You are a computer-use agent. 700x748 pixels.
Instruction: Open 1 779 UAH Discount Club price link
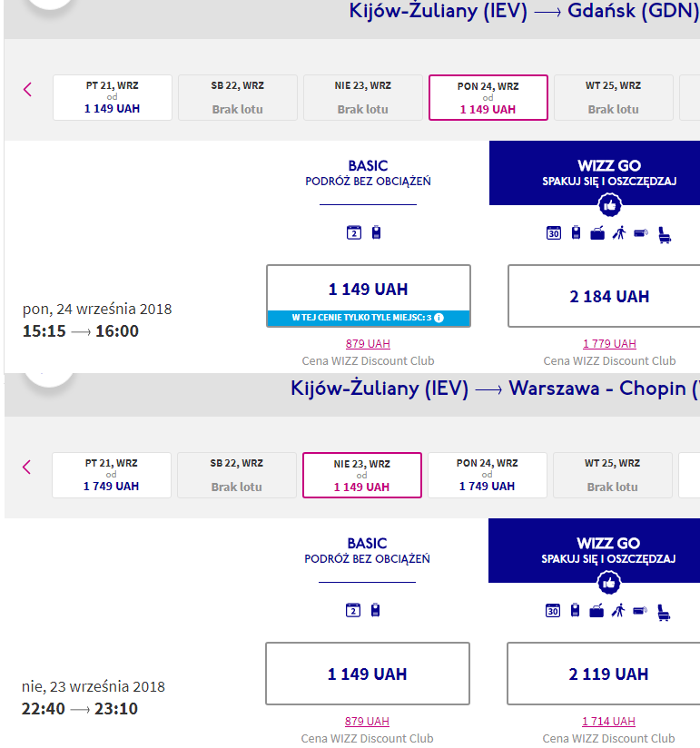609,343
